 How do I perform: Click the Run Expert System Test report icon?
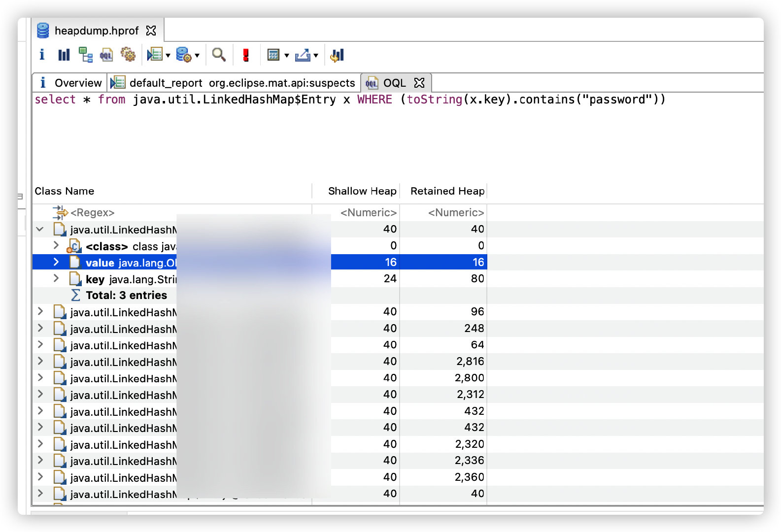pos(155,55)
